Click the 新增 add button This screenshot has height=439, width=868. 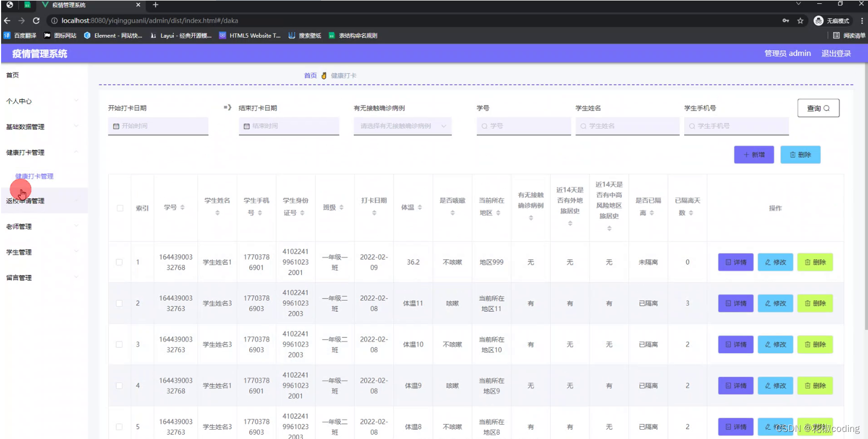coord(754,155)
